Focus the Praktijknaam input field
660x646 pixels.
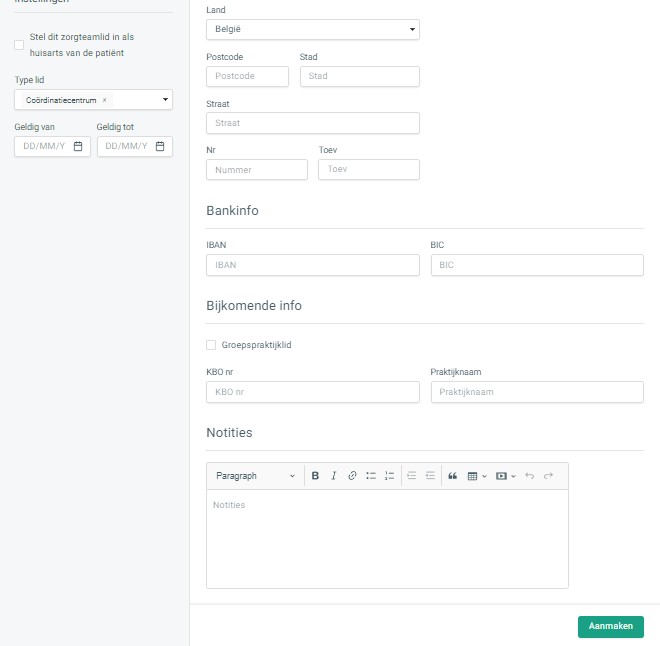[537, 392]
